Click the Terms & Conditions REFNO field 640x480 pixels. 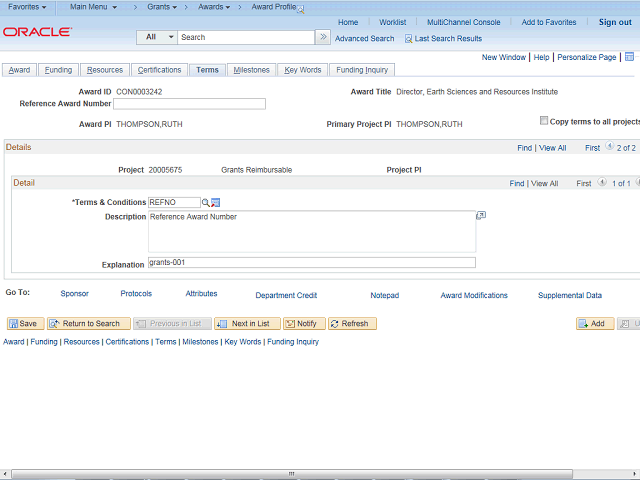click(x=174, y=202)
